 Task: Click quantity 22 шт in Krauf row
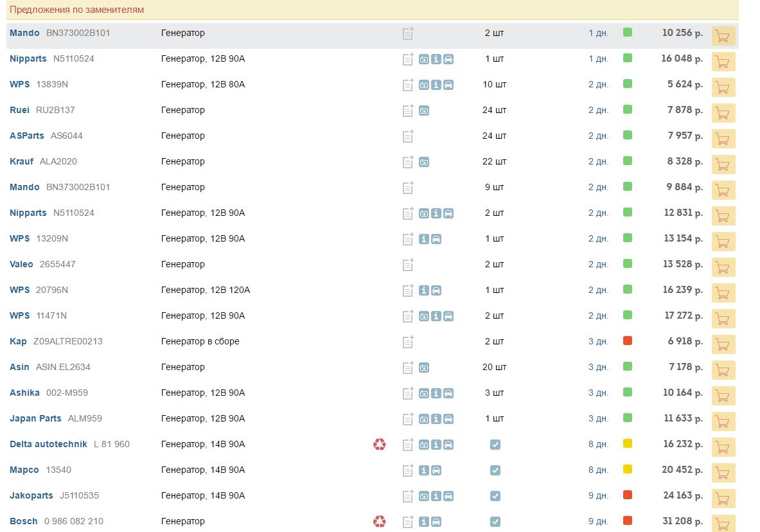point(495,161)
